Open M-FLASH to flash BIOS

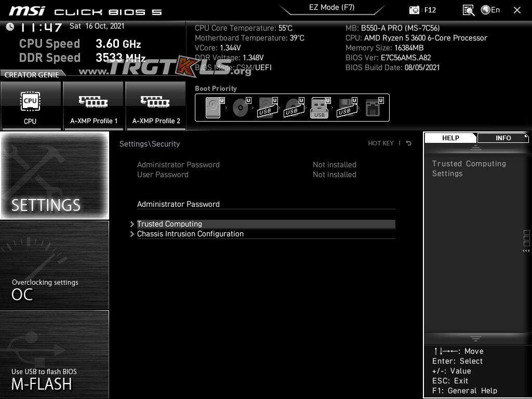click(x=55, y=354)
